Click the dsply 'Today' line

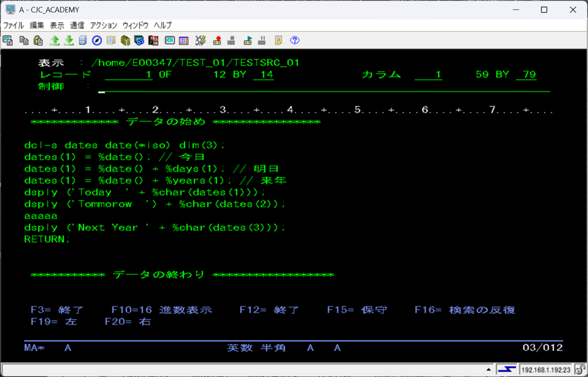145,193
